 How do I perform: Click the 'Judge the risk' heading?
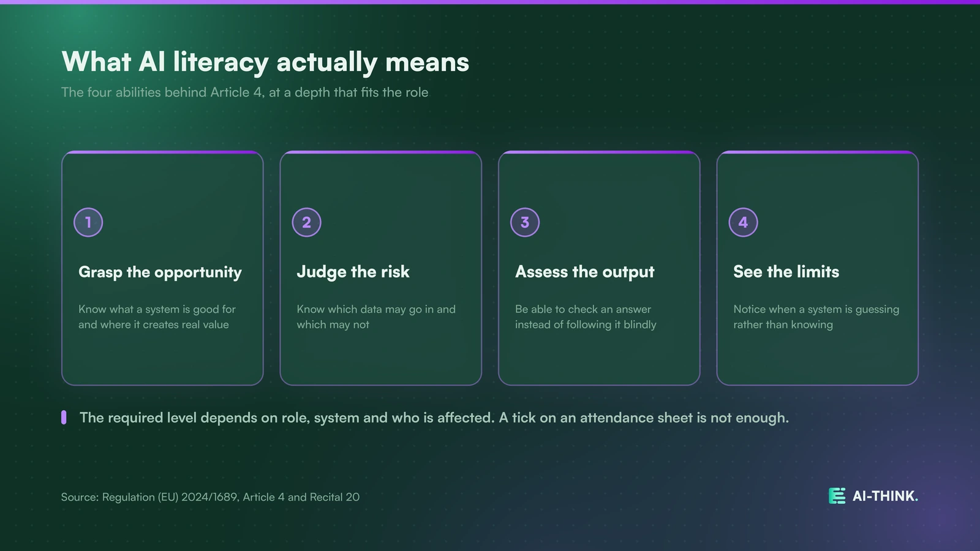click(353, 272)
